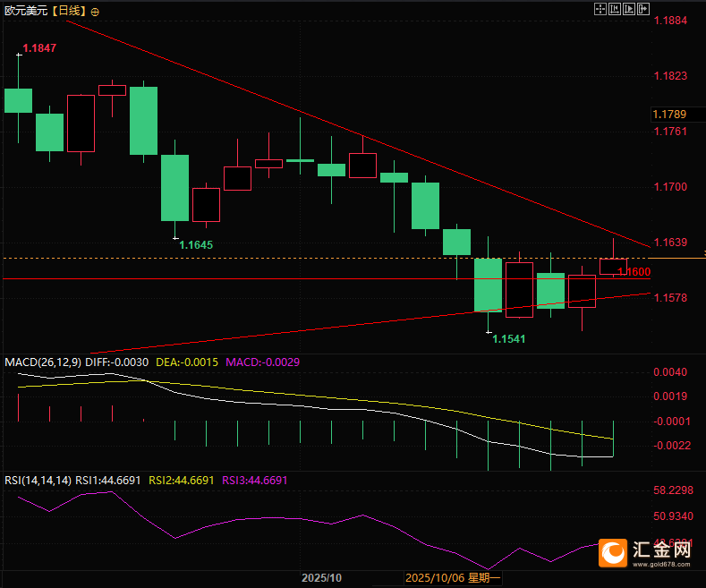Click the chart step-back axis icon

click(x=615, y=9)
